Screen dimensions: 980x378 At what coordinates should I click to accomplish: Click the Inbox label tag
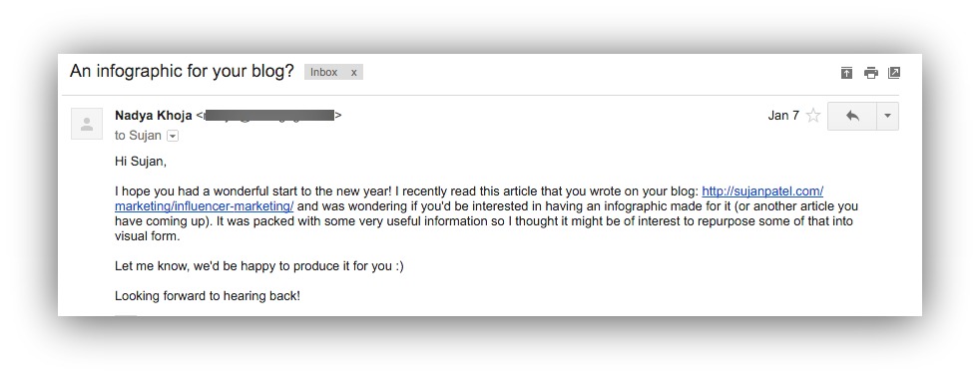[323, 73]
